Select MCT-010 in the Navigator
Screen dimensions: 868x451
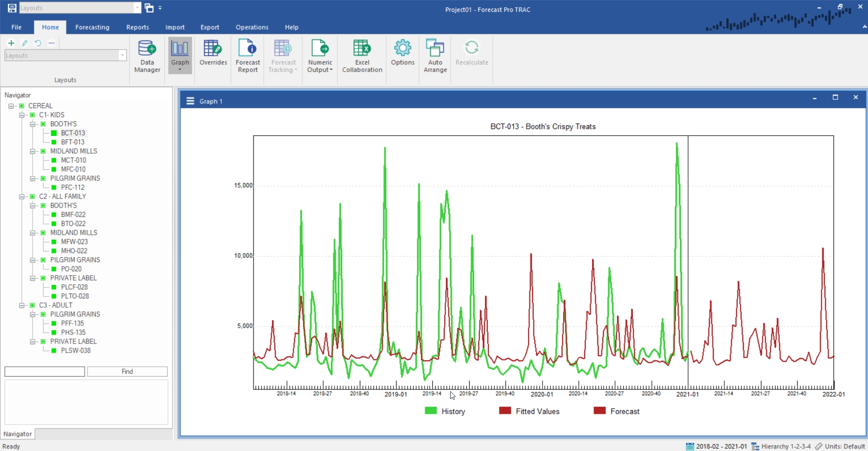click(x=73, y=160)
